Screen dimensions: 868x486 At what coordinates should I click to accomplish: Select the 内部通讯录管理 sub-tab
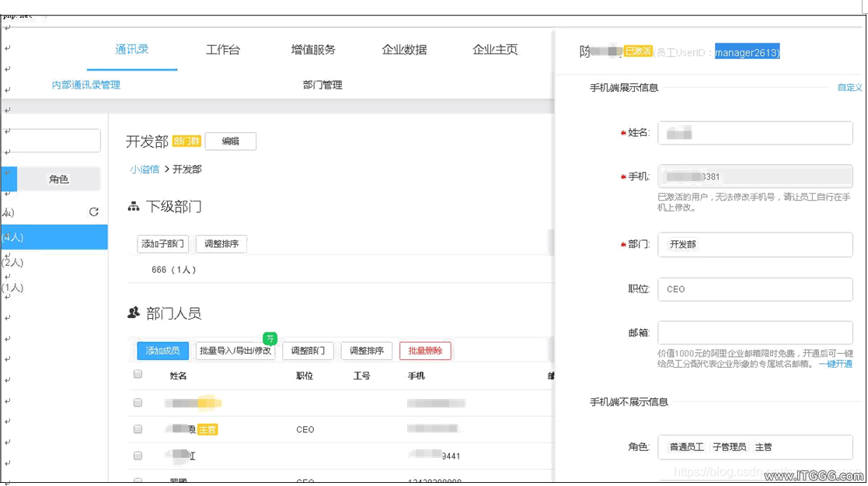85,85
